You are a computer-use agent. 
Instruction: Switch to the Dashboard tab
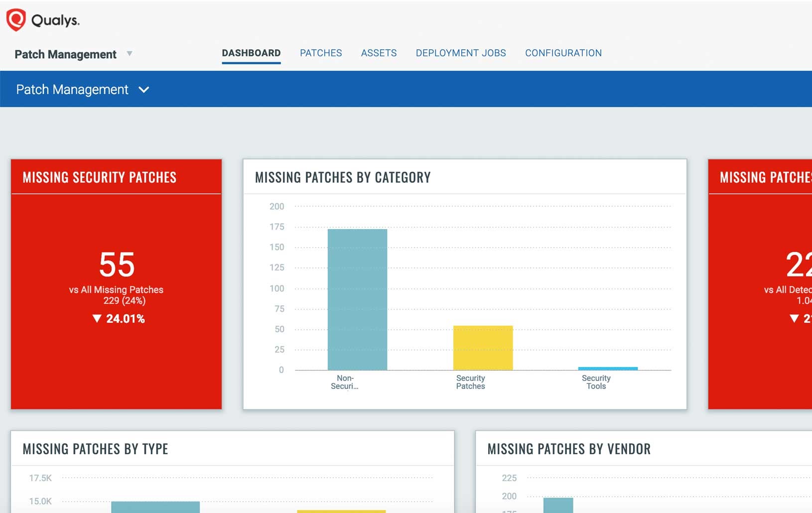point(251,53)
